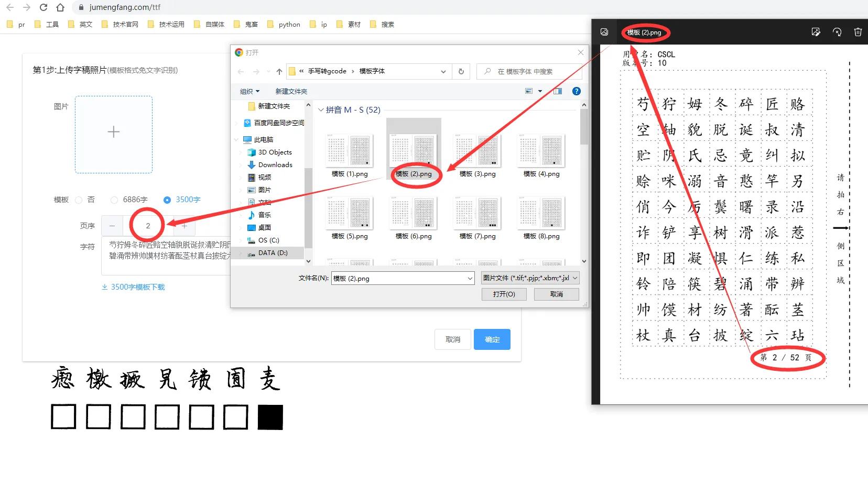Navigate up one folder level
This screenshot has height=485, width=868.
(279, 71)
